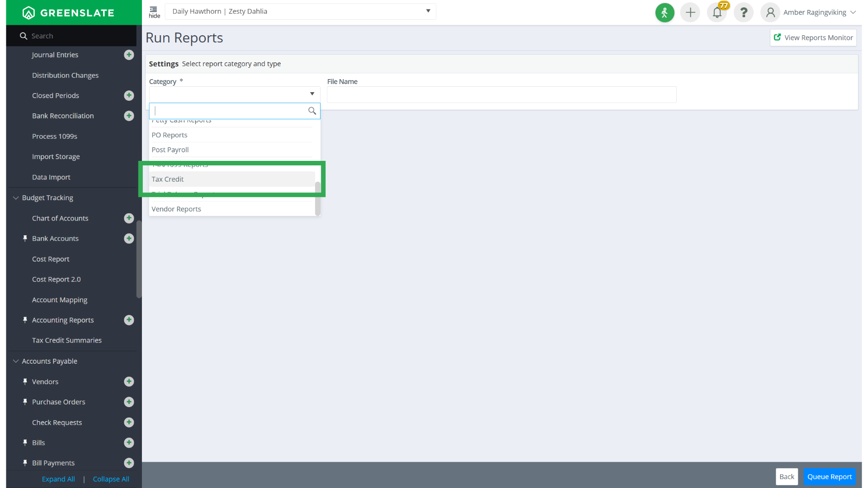
Task: Click plus next to Bank Accounts
Action: pyautogui.click(x=129, y=239)
